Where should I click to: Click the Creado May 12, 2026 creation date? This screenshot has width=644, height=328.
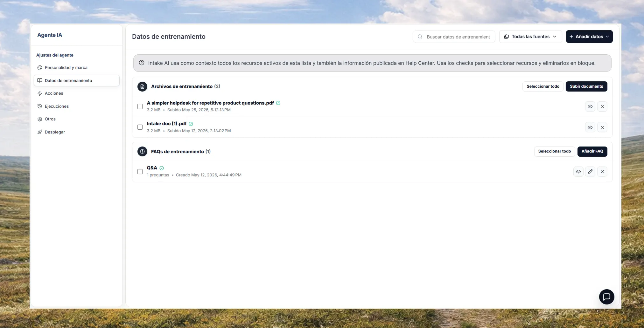[209, 175]
